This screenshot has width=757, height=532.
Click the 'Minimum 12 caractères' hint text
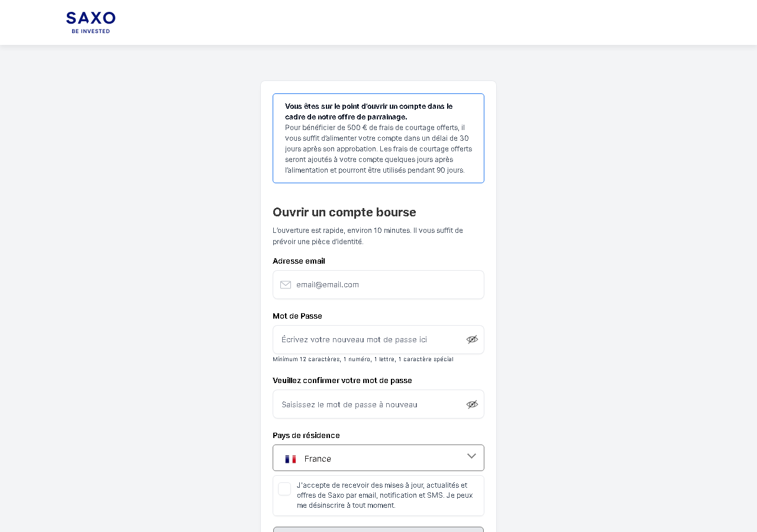363,359
